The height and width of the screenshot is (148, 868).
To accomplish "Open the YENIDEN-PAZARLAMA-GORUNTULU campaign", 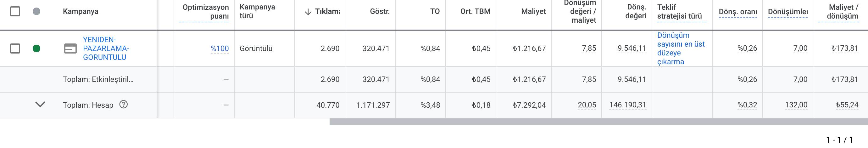I will (x=106, y=48).
